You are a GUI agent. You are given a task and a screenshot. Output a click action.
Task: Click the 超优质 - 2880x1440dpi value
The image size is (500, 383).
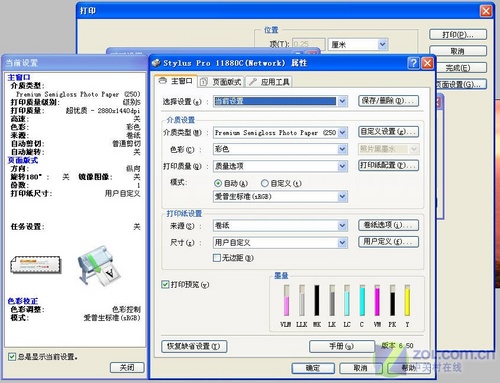point(103,111)
